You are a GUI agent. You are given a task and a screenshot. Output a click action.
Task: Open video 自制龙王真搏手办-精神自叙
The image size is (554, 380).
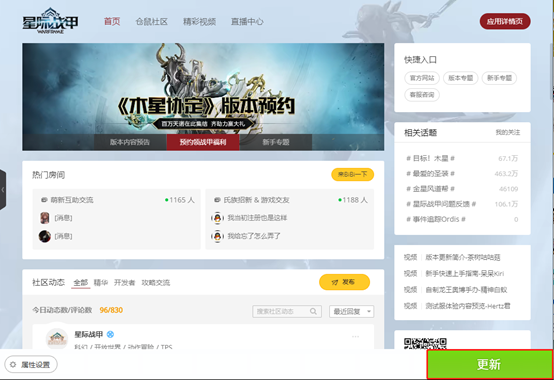tap(466, 290)
